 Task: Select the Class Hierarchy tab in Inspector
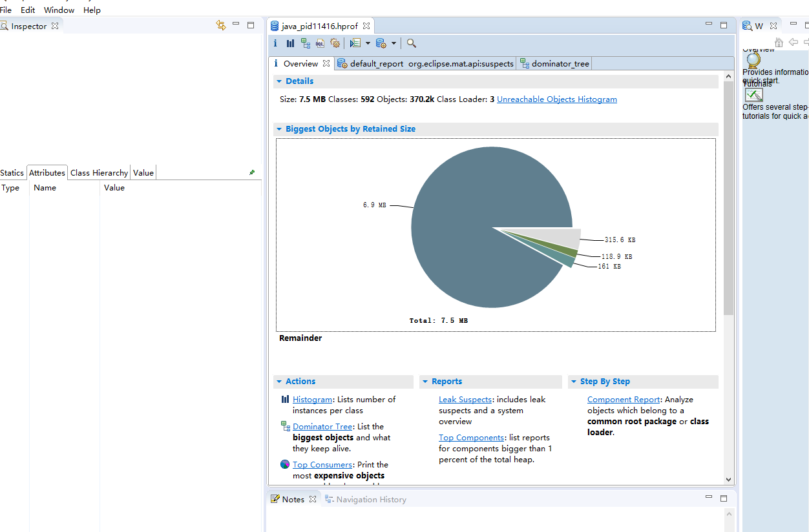click(99, 172)
